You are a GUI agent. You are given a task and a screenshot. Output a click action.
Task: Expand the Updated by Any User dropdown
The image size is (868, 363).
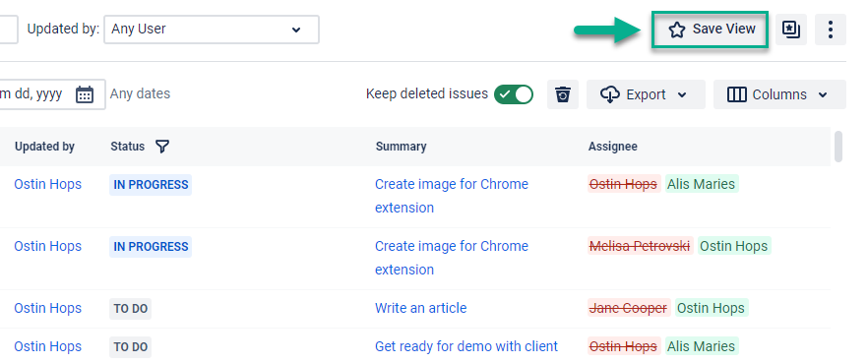[x=212, y=30]
